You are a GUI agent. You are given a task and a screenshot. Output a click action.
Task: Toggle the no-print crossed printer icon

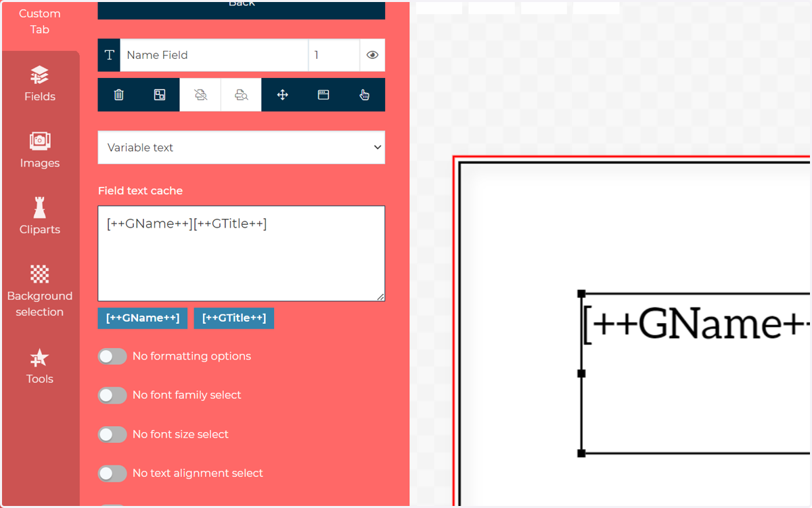[x=200, y=95]
